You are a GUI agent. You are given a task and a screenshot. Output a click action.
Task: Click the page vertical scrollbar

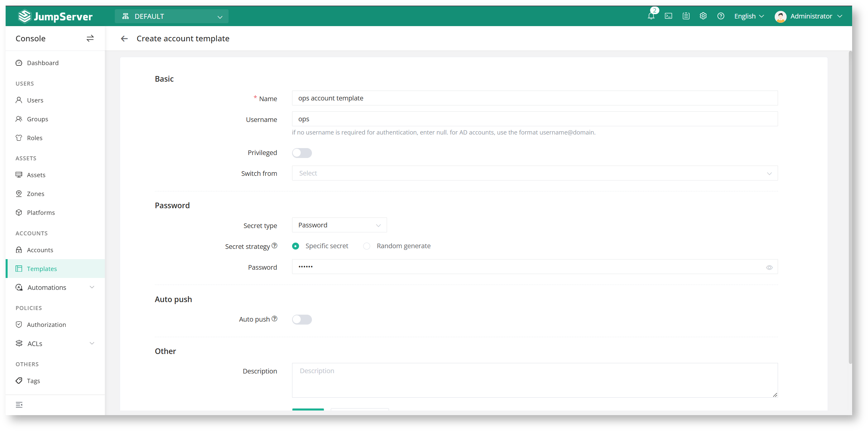pyautogui.click(x=850, y=207)
